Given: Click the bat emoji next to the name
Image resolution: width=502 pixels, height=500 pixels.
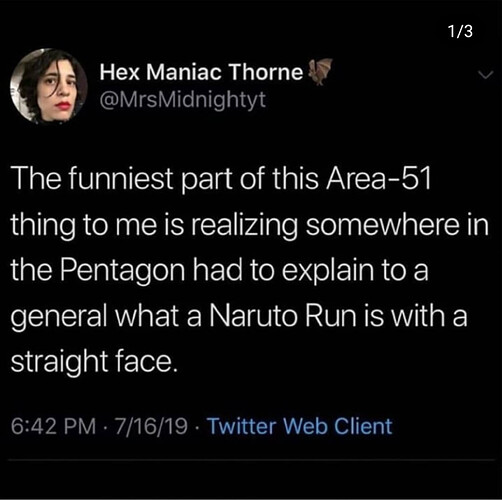Looking at the screenshot, I should [x=319, y=71].
